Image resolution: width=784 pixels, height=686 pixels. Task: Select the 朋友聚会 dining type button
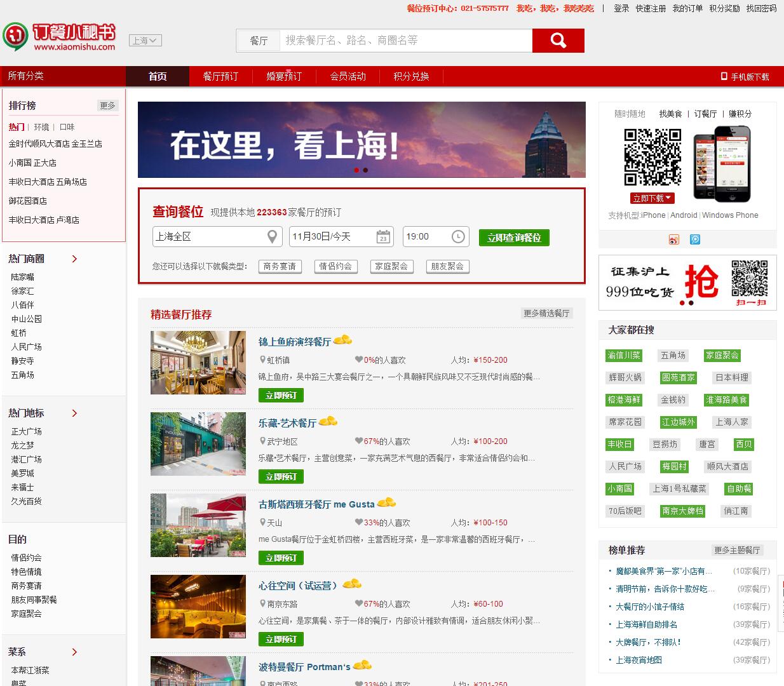[x=447, y=267]
